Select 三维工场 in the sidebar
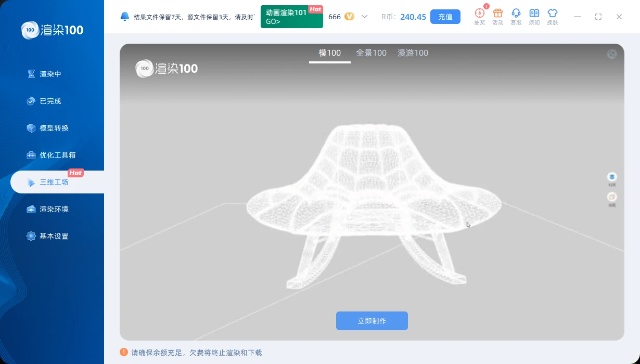Viewport: 640px width, 364px height. 57,182
